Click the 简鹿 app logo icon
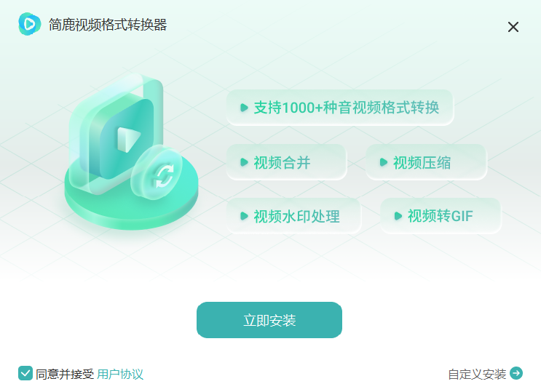Screen dimensions: 541x392 click(29, 24)
